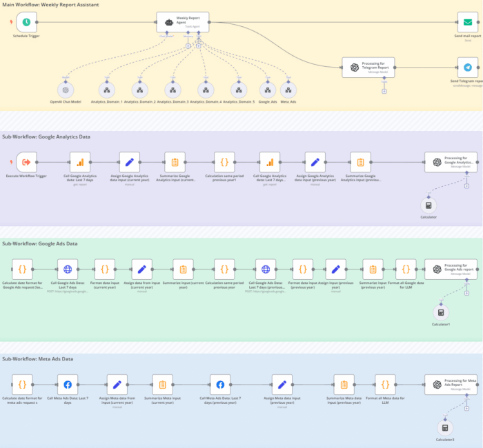Open first Call Meta Ads Data: Last 7 days node
This screenshot has height=448, width=483.
click(x=68, y=385)
